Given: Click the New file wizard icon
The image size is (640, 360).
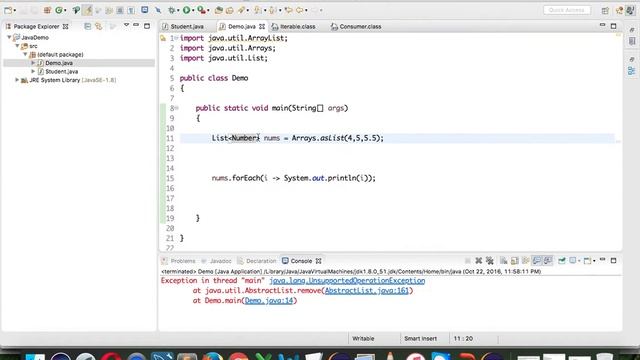Looking at the screenshot, I should click(8, 10).
